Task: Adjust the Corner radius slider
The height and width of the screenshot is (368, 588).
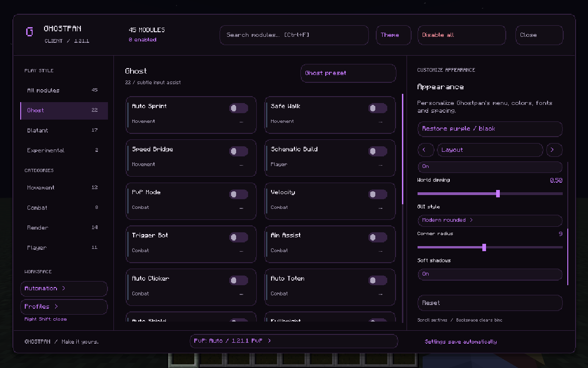Action: (490, 247)
